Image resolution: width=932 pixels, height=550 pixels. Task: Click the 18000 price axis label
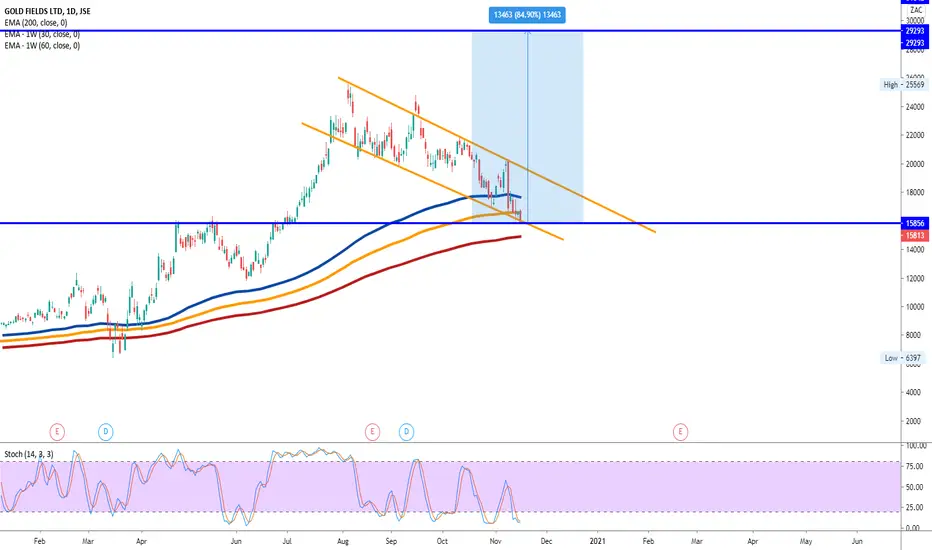point(915,193)
